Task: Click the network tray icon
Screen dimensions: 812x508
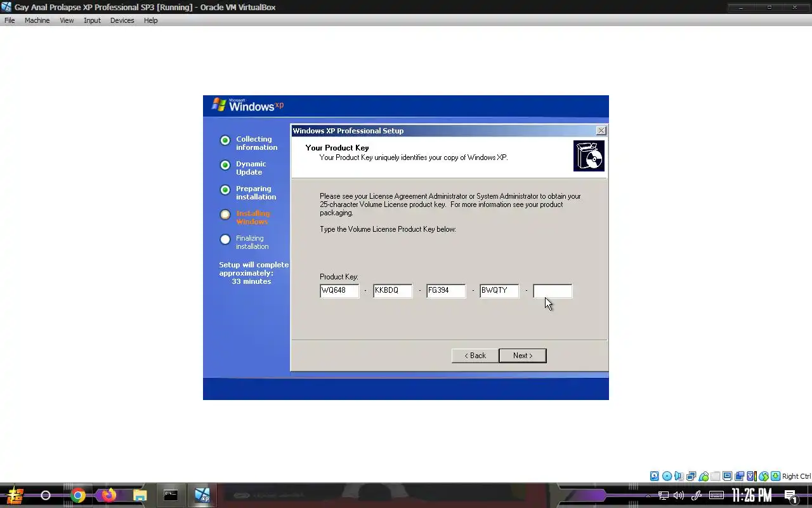Action: coord(664,495)
